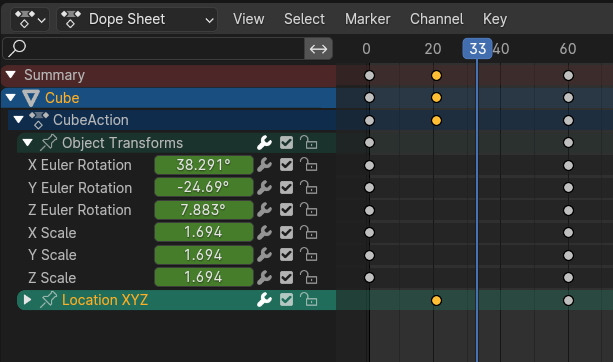Mute the Y Euler Rotation channel
Viewport: 613px width, 362px height.
pos(287,188)
